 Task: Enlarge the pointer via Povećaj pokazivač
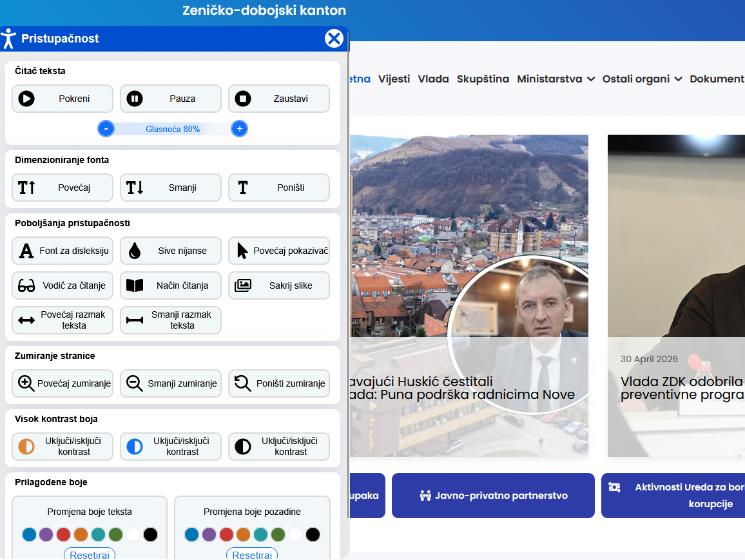click(278, 251)
